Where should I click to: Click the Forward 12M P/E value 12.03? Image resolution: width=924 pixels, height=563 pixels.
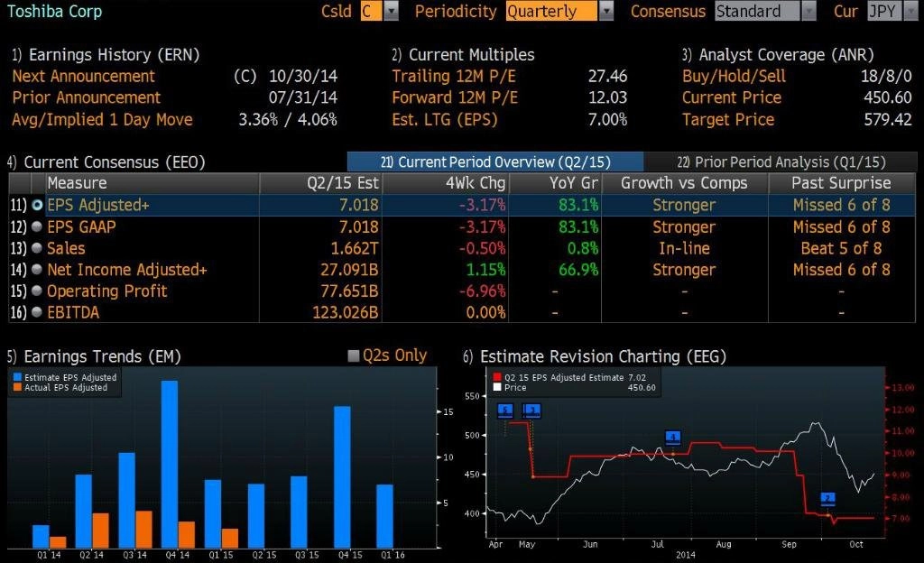[x=607, y=97]
